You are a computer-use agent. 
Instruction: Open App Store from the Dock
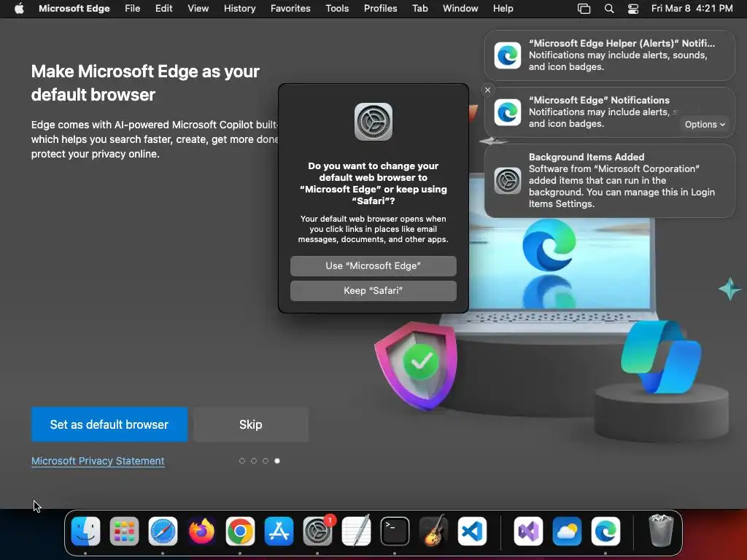click(279, 531)
